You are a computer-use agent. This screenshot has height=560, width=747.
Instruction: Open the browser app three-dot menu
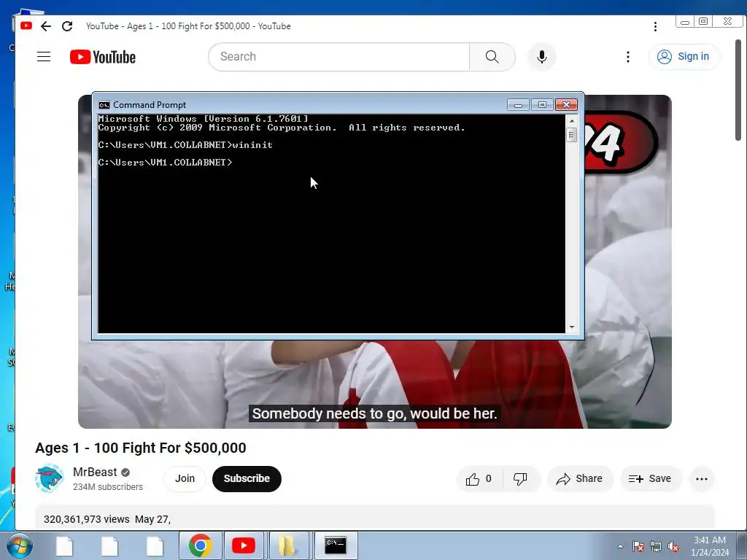click(656, 26)
